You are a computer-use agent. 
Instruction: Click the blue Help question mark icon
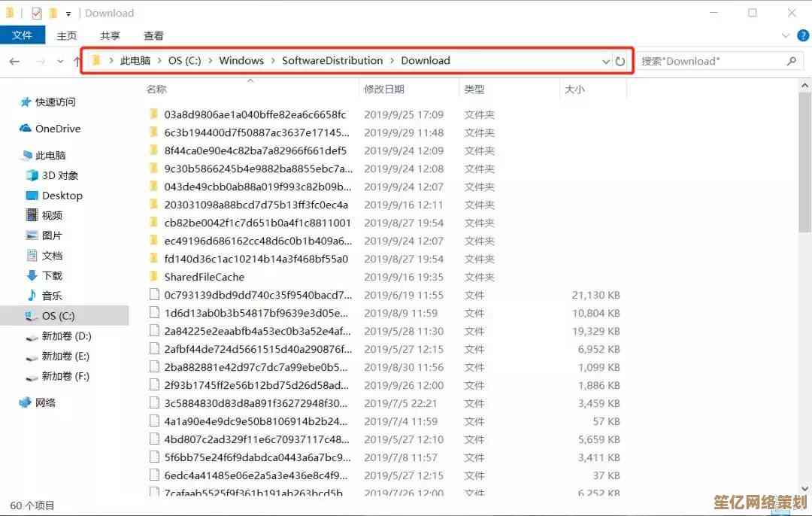pos(801,35)
